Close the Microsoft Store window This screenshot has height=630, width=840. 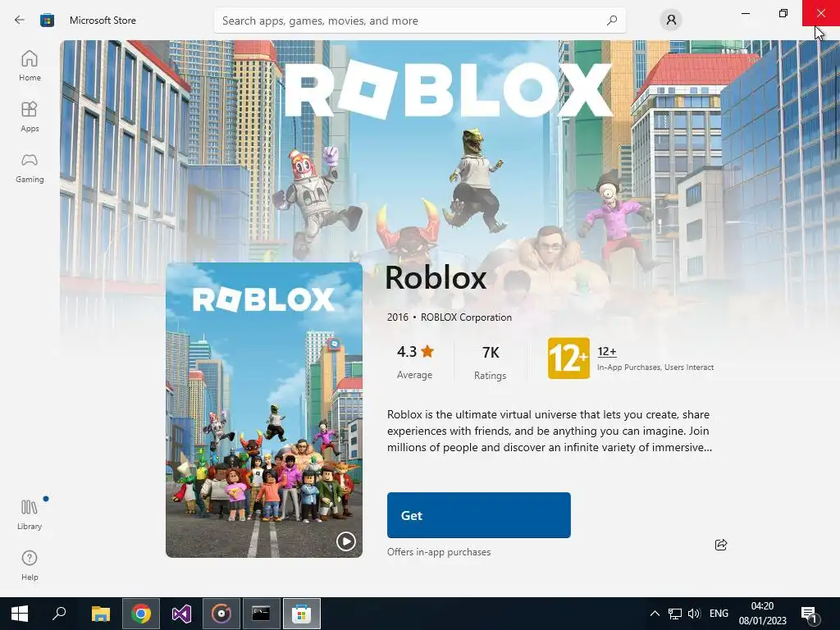coord(820,13)
